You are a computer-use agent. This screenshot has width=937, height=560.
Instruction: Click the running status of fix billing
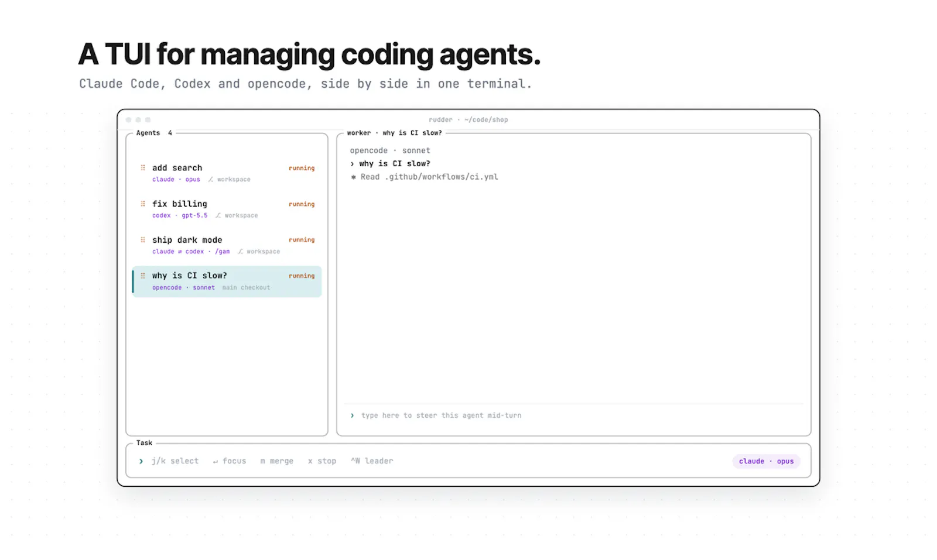coord(302,204)
